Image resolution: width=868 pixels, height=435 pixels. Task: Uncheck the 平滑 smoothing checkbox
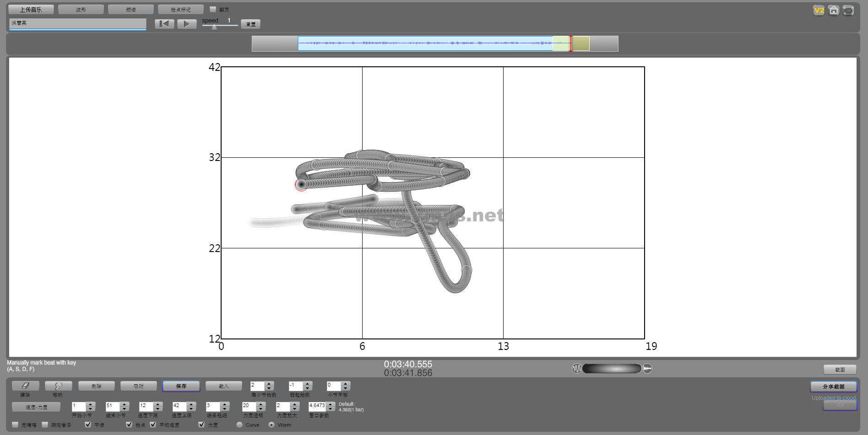88,424
